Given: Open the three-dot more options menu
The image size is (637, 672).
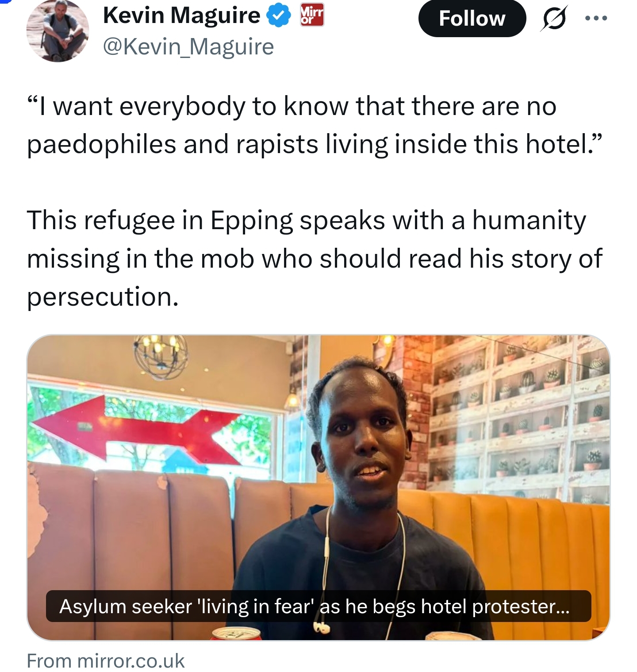Looking at the screenshot, I should (x=596, y=18).
